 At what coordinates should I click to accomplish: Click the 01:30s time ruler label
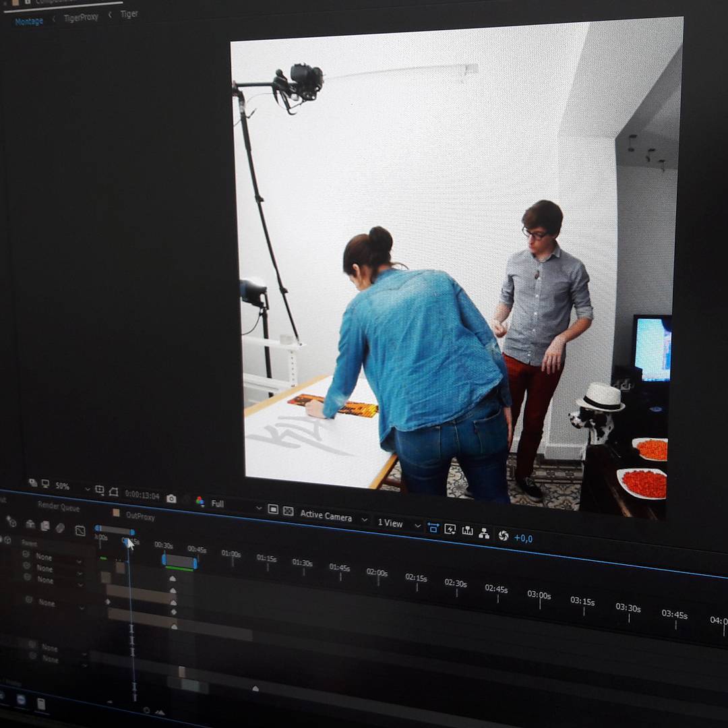click(302, 562)
